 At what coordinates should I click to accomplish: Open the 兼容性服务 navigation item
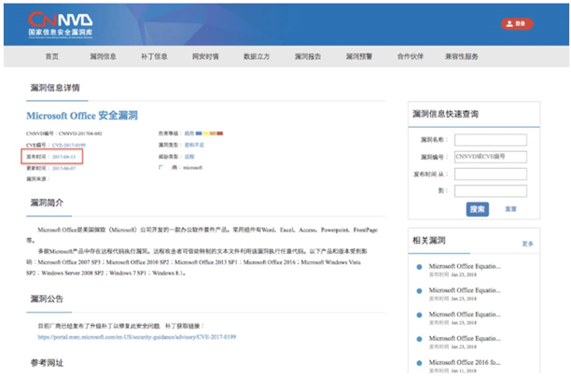(x=462, y=56)
